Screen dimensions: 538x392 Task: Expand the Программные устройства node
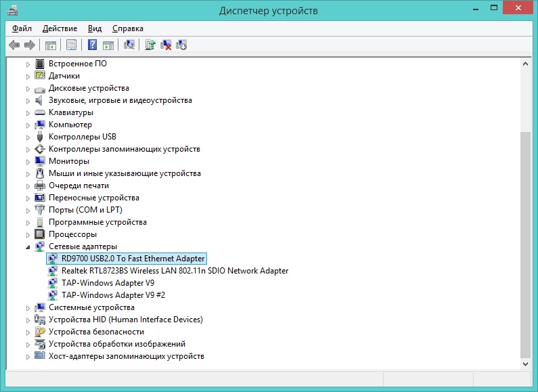click(28, 223)
